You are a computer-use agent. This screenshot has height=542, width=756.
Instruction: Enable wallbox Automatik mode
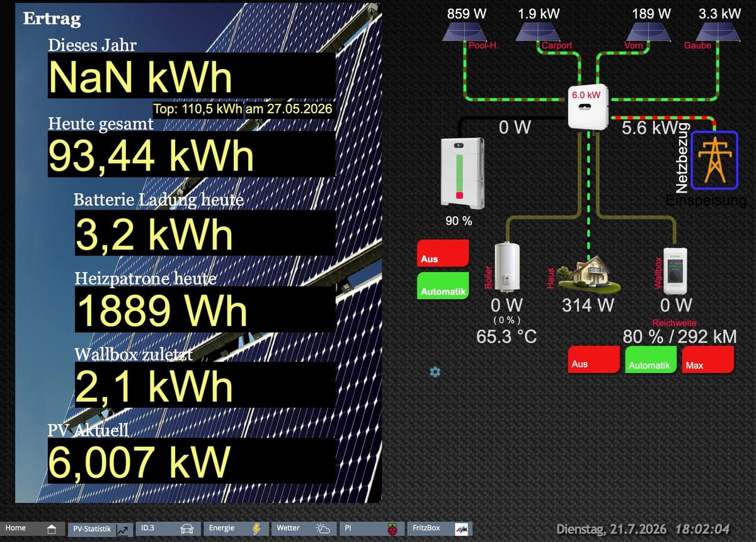coord(651,359)
